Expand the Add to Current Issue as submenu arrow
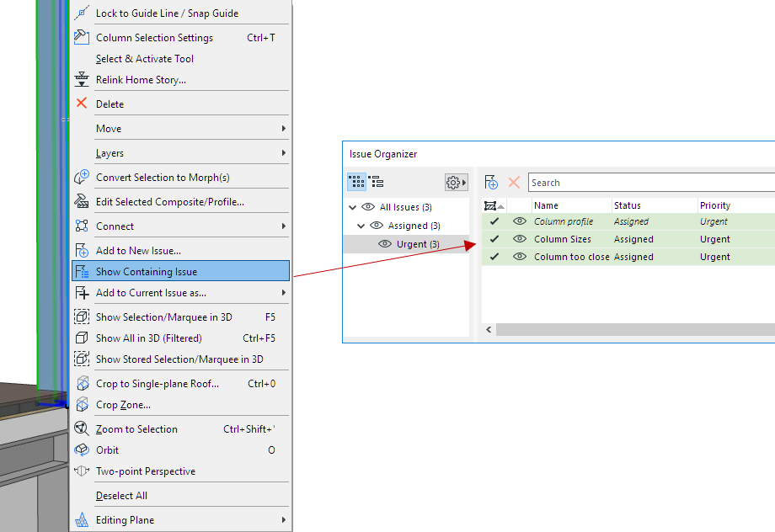The image size is (775, 532). click(x=284, y=292)
